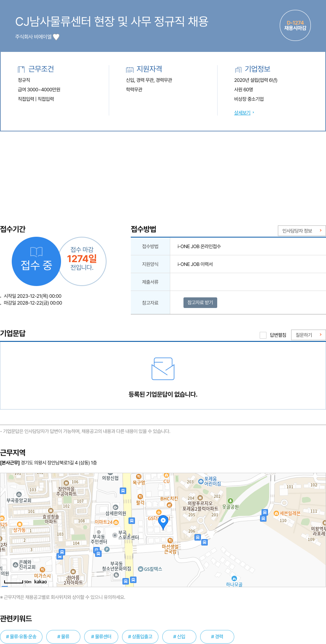326x644 pixels.
Task: Click the 부곡 스포츠센터 marker
Action: coord(115,535)
